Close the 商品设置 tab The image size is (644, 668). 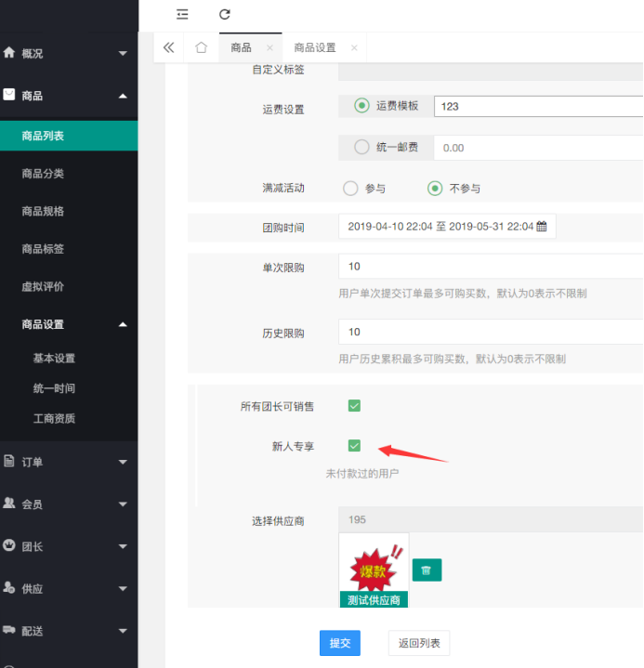pos(354,47)
